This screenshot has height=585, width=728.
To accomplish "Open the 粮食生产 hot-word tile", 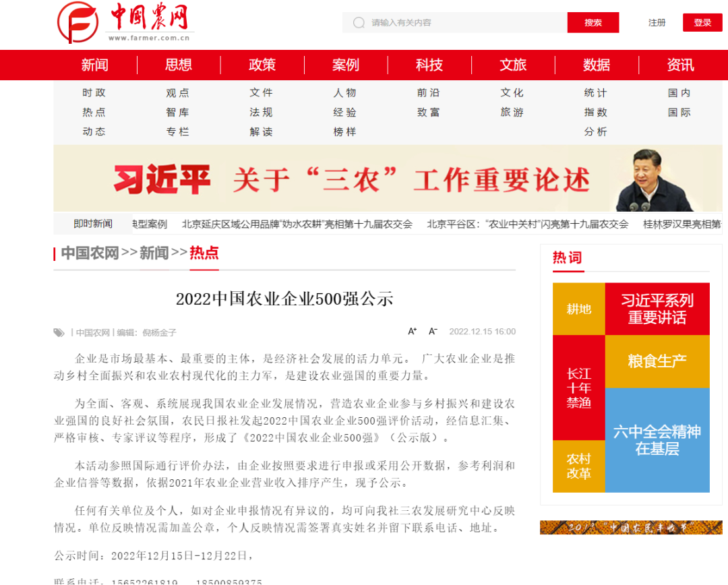I will click(x=657, y=361).
